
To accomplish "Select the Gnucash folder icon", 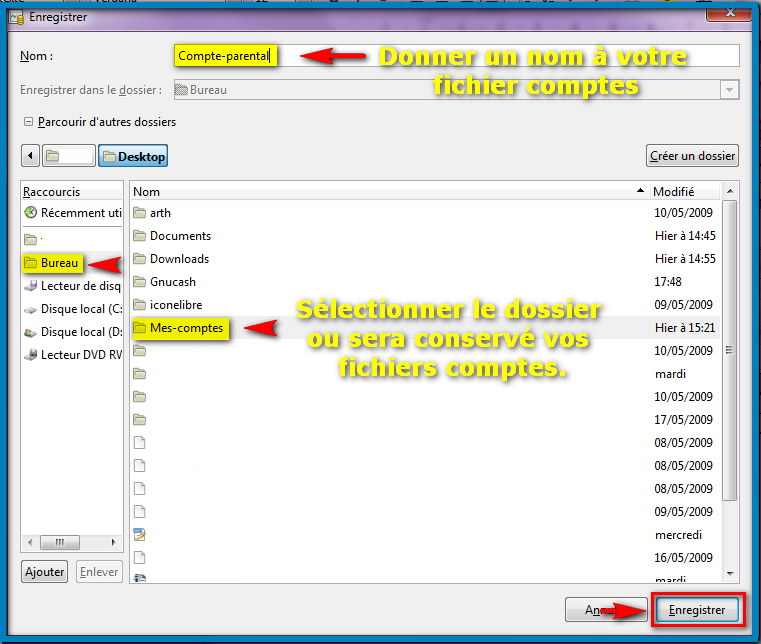I will [x=139, y=282].
